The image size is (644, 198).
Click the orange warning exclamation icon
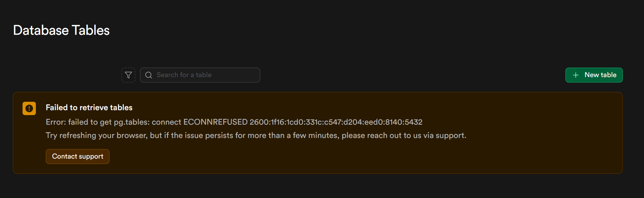click(x=29, y=108)
